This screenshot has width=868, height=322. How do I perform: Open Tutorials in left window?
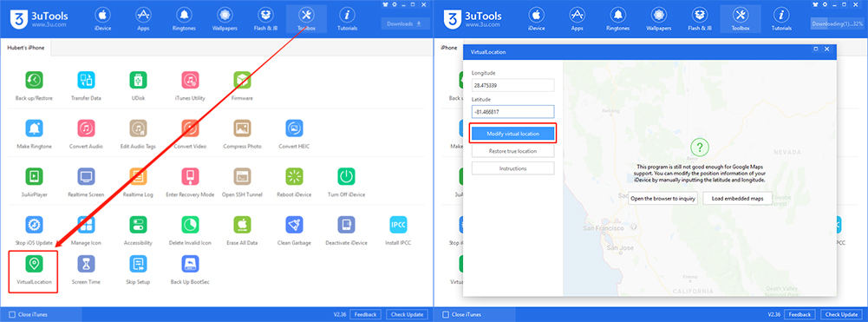(347, 19)
